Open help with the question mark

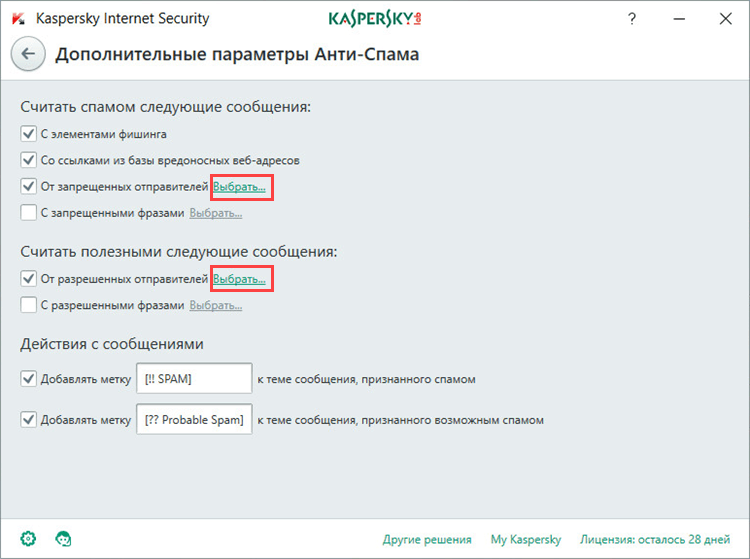click(632, 19)
